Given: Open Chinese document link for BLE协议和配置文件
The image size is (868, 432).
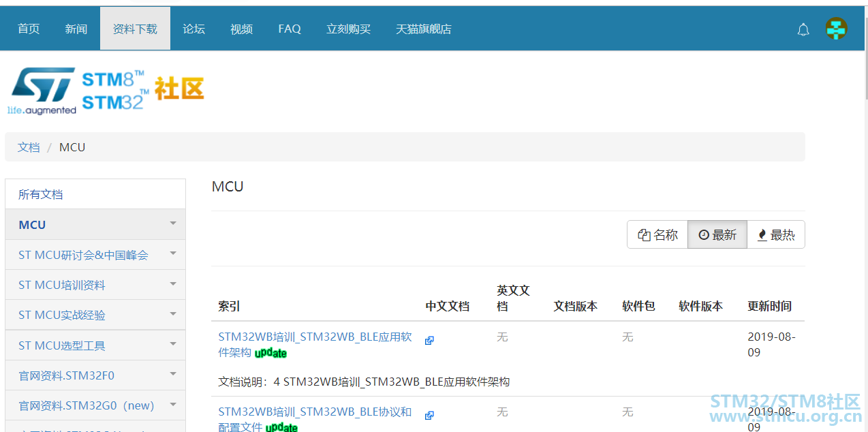Looking at the screenshot, I should tap(429, 416).
